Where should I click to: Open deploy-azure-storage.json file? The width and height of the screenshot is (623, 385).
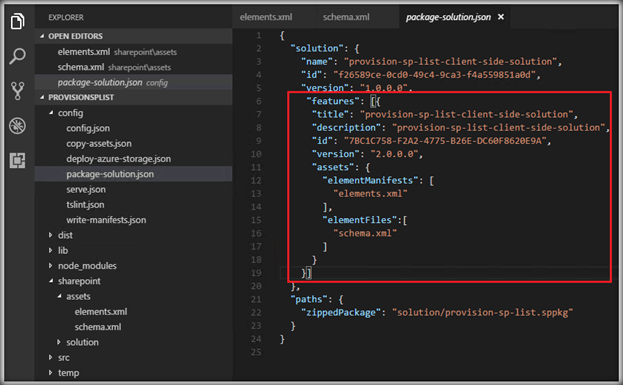pos(118,159)
